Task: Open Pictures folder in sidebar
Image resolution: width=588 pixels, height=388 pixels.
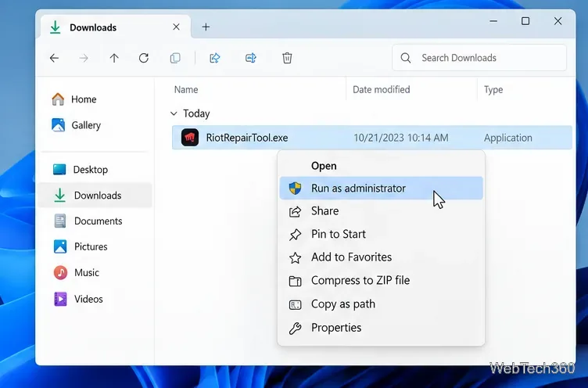Action: click(91, 246)
